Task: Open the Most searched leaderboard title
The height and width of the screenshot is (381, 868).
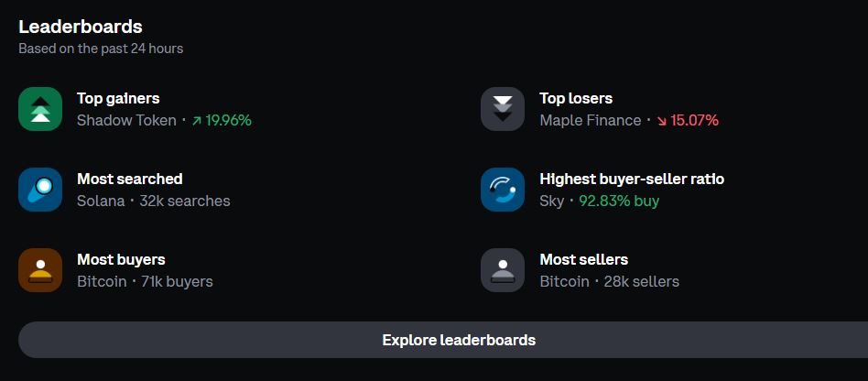Action: pyautogui.click(x=129, y=179)
